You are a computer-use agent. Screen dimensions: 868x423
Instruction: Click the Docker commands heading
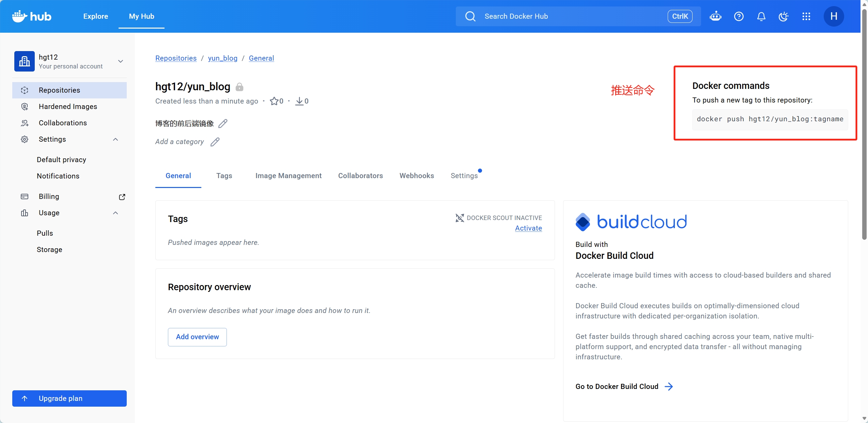click(731, 86)
